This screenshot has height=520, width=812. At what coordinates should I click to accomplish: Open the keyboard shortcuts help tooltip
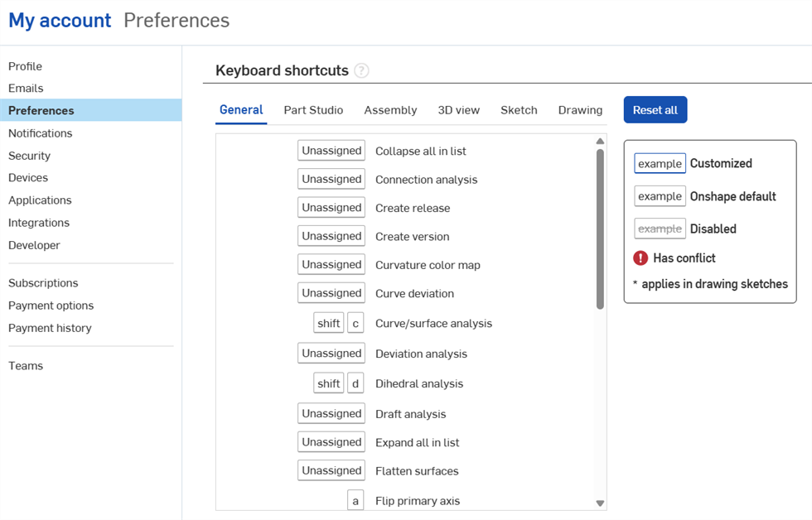coord(361,71)
